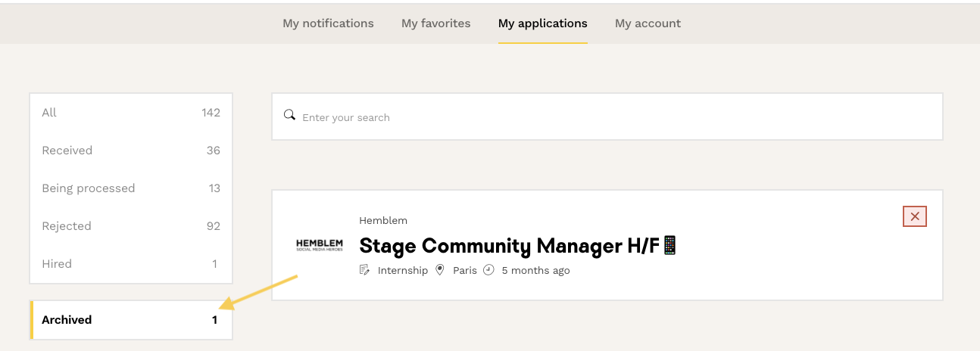Filter by Received applications
The image size is (980, 351).
tap(131, 151)
